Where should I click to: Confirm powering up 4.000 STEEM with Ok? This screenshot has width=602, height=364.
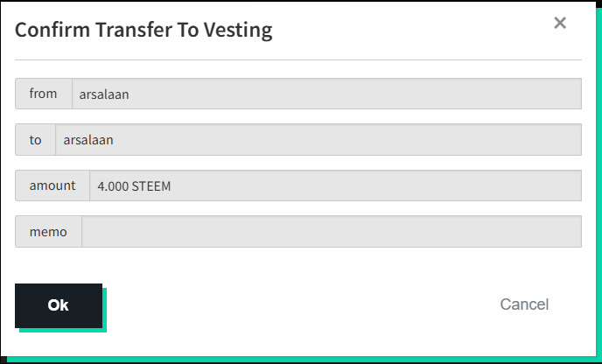pos(58,305)
